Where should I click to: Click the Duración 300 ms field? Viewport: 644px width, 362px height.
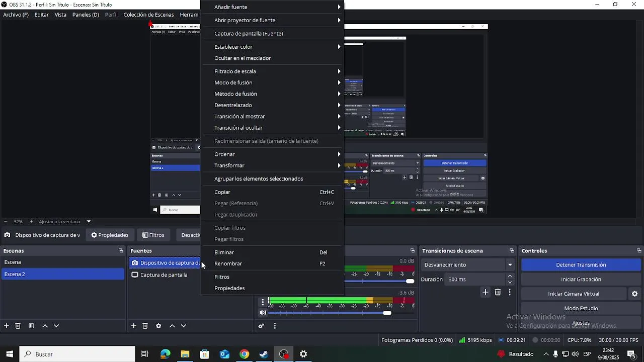(475, 280)
